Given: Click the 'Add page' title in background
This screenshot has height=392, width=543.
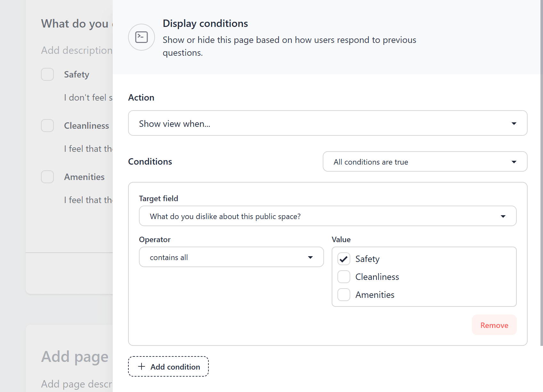Looking at the screenshot, I should click(x=75, y=357).
